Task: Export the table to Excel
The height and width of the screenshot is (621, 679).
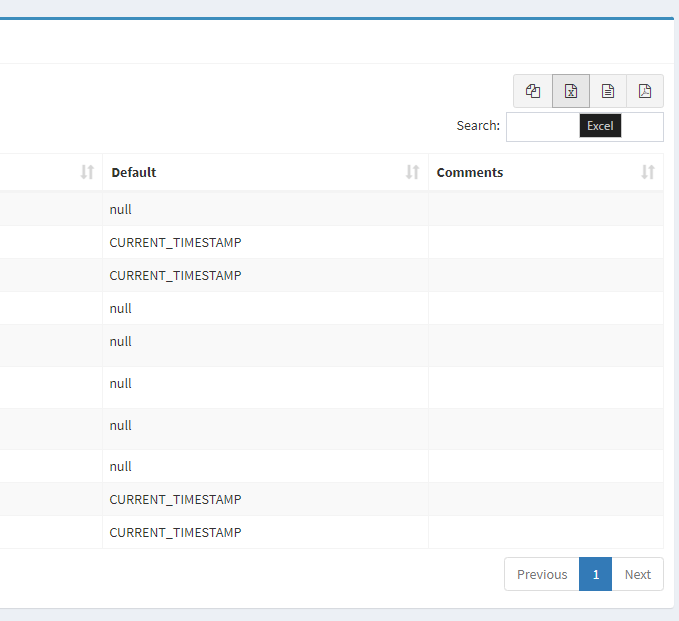Action: 571,91
